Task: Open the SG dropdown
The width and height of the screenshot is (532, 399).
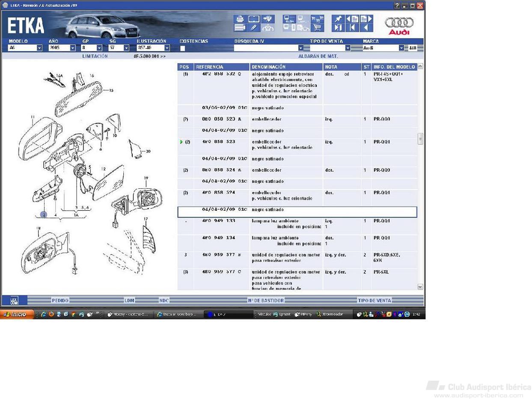Action: pyautogui.click(x=126, y=48)
